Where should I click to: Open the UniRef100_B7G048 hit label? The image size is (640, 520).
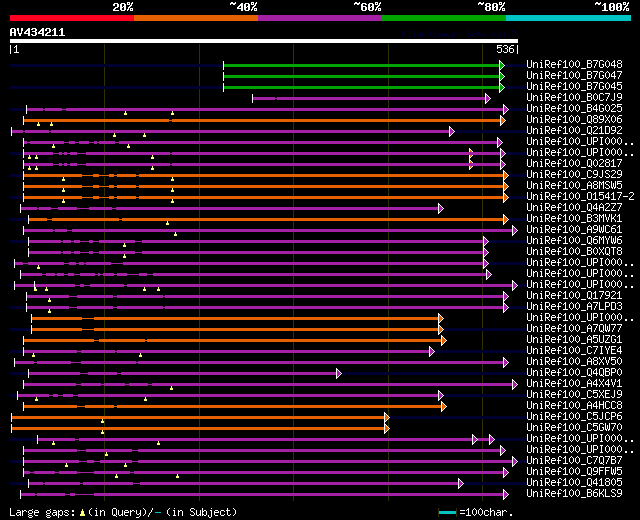point(574,64)
